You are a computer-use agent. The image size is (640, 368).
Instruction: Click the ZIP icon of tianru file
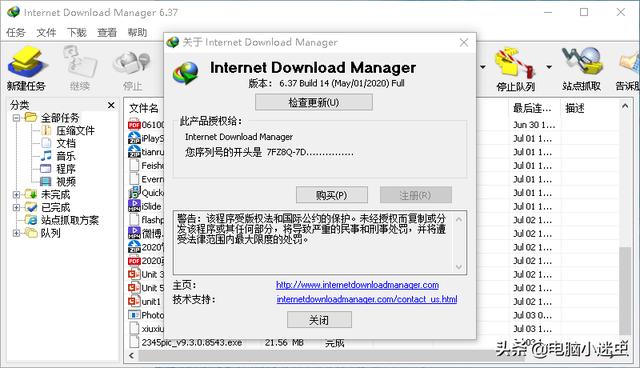click(x=134, y=152)
